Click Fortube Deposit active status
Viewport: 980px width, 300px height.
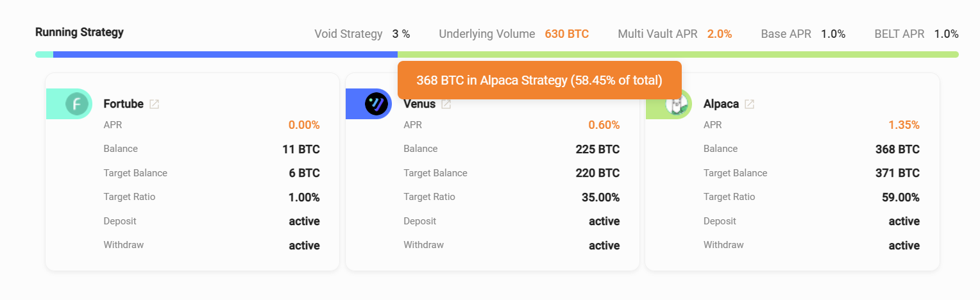(304, 221)
